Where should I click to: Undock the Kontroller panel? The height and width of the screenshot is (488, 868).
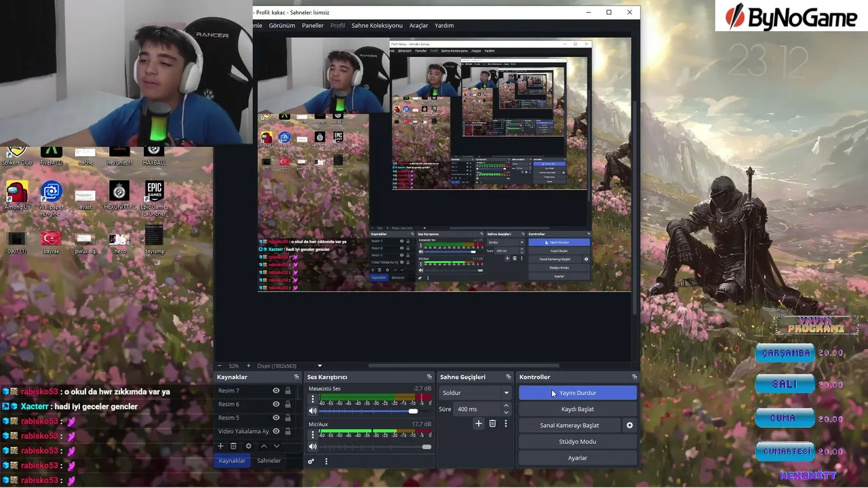635,377
